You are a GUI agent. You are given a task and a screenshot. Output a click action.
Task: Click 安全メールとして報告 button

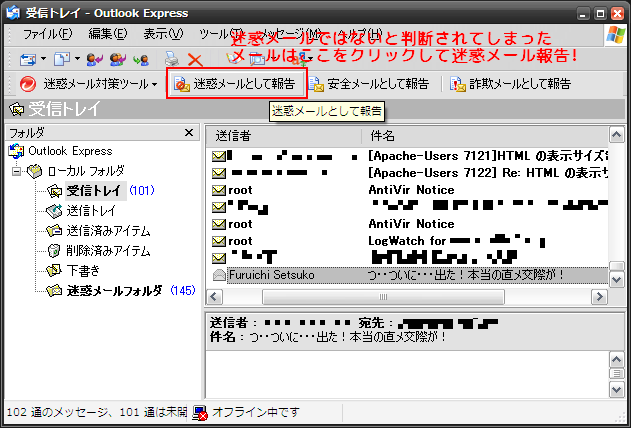point(369,84)
